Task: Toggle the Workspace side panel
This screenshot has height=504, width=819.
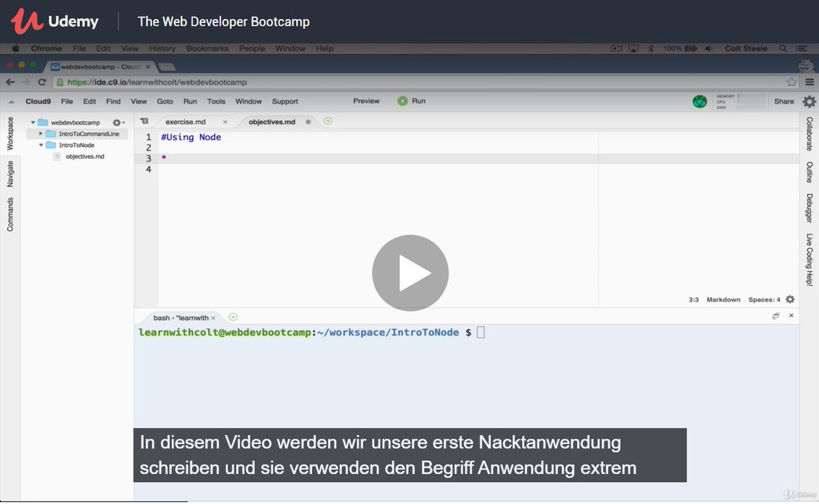Action: click(10, 134)
